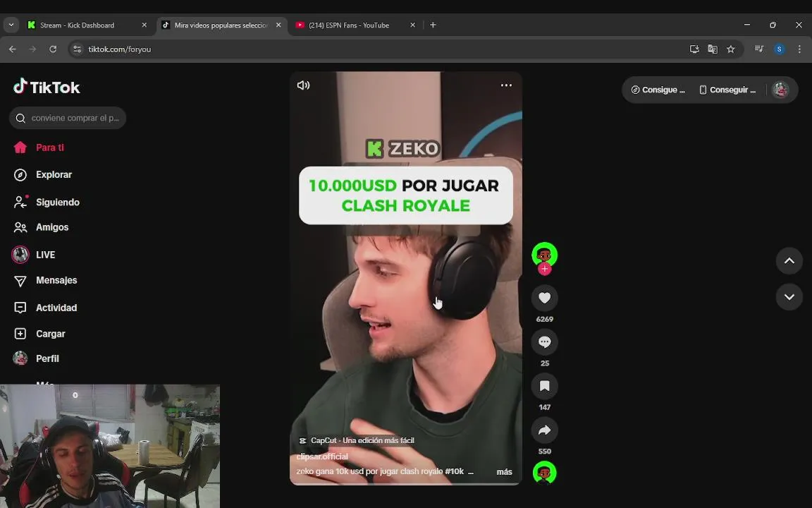Open a new browser tab
Viewport: 812px width, 508px height.
433,25
